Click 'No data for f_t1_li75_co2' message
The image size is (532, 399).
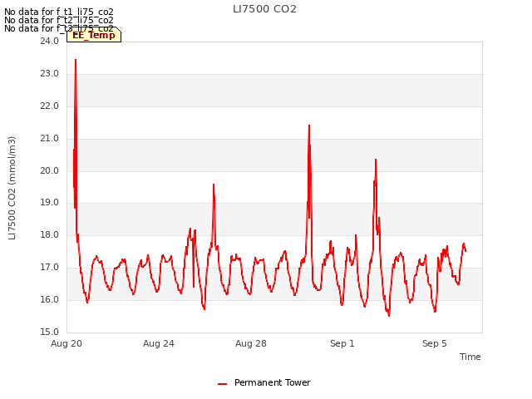click(59, 12)
